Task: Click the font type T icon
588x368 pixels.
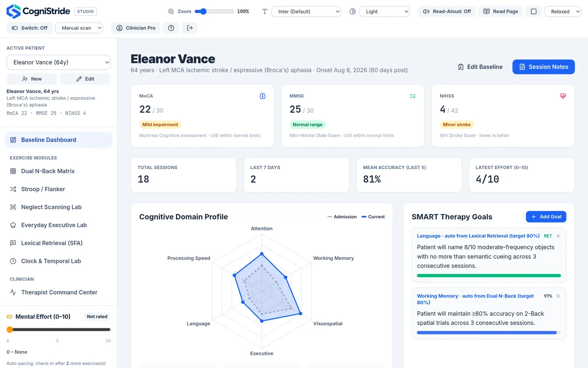Action: coord(265,11)
